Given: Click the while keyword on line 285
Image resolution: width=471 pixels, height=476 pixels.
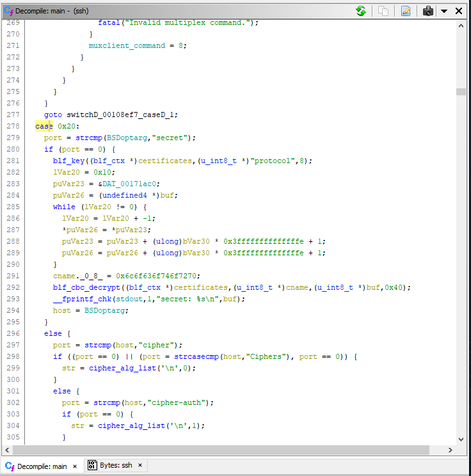Looking at the screenshot, I should click(x=64, y=207).
